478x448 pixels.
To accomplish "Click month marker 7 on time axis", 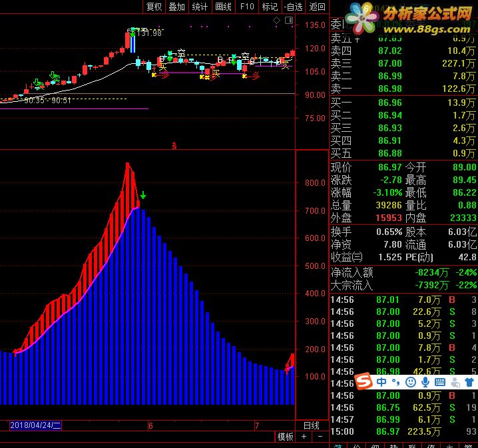I will click(x=257, y=426).
